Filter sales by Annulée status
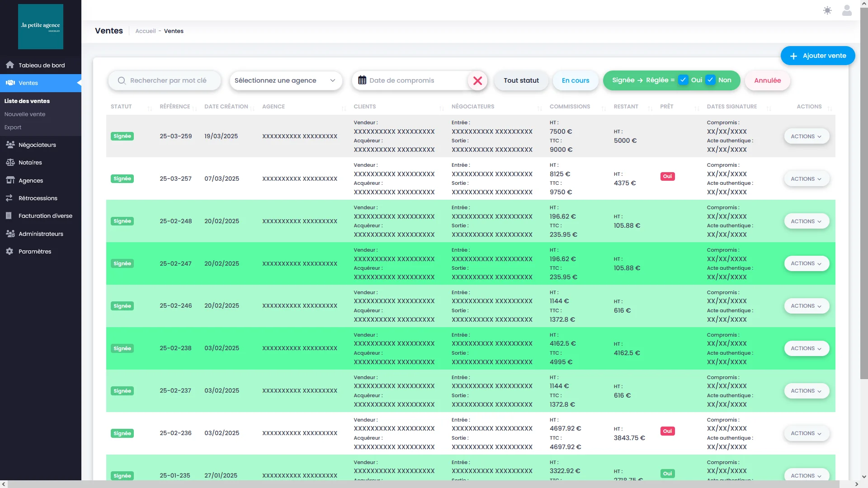The height and width of the screenshot is (488, 868). coord(768,80)
